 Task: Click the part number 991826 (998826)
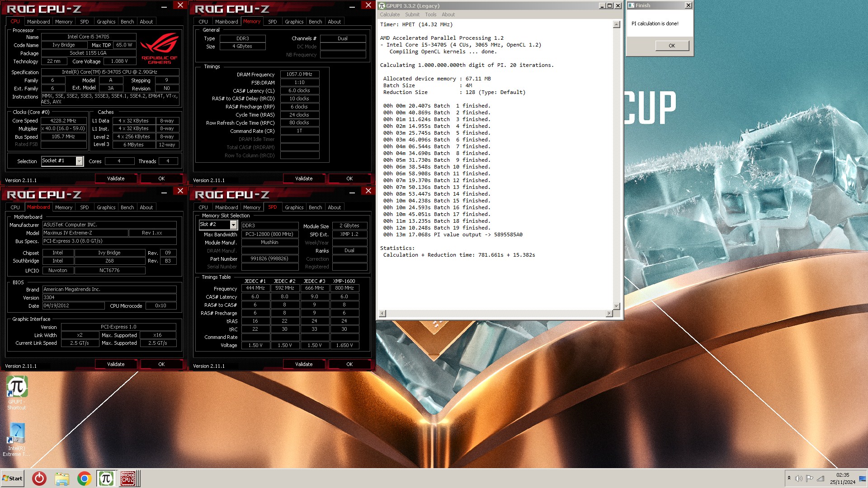pos(269,258)
